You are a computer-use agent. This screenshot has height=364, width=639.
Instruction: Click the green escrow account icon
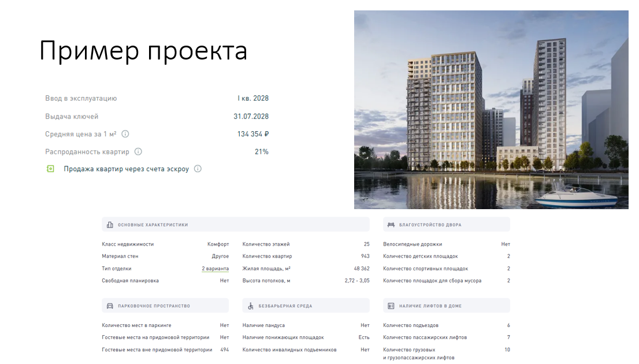pos(49,169)
